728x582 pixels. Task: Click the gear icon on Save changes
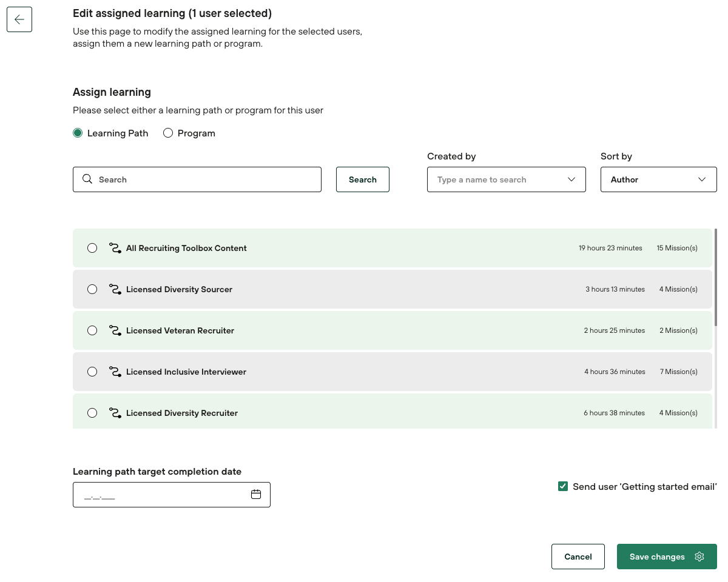699,557
